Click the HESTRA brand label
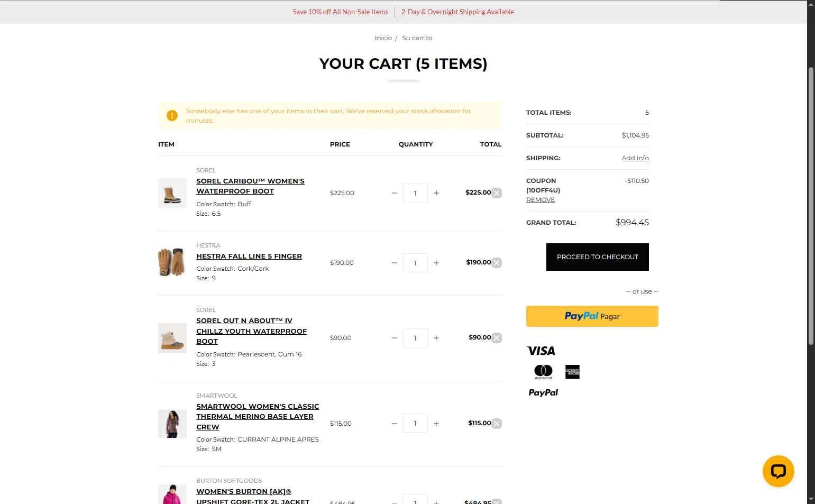The image size is (815, 504). 208,245
